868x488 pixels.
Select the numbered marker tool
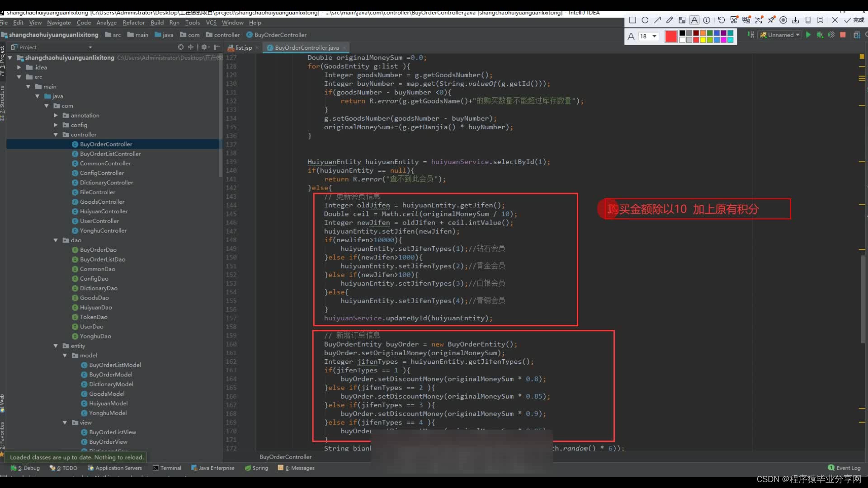(x=707, y=20)
